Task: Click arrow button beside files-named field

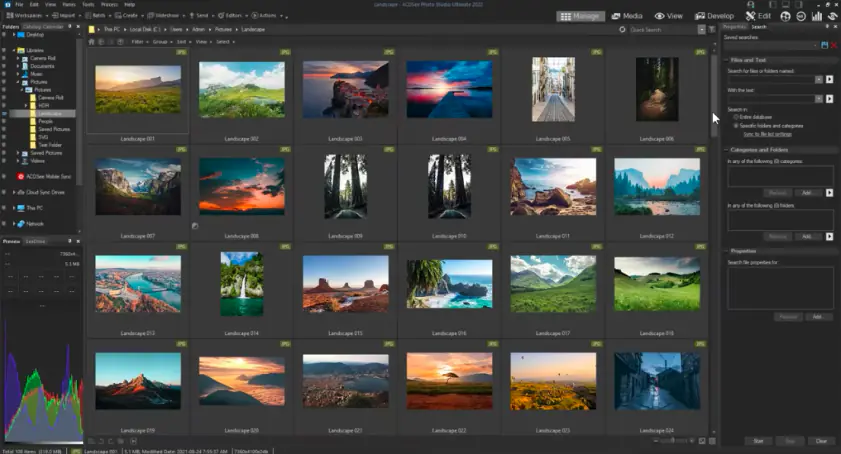Action: pos(829,79)
